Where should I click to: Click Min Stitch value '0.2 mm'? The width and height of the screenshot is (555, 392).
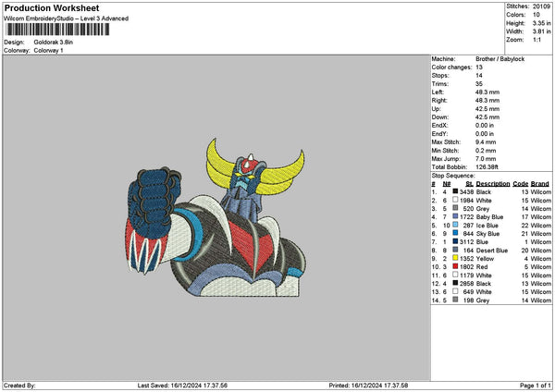(486, 151)
